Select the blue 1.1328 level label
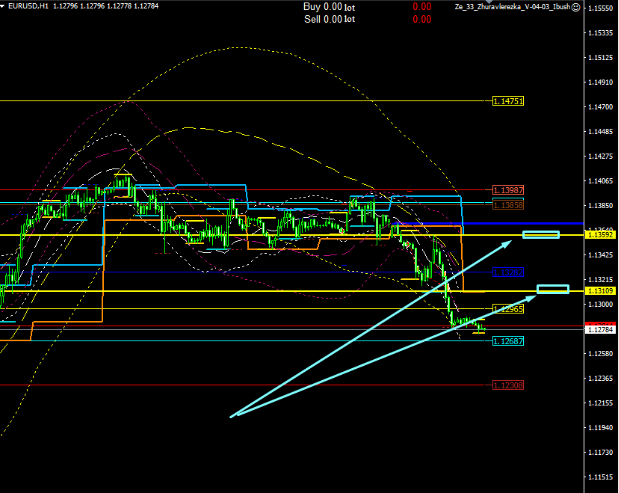This screenshot has width=619, height=493. [x=508, y=272]
